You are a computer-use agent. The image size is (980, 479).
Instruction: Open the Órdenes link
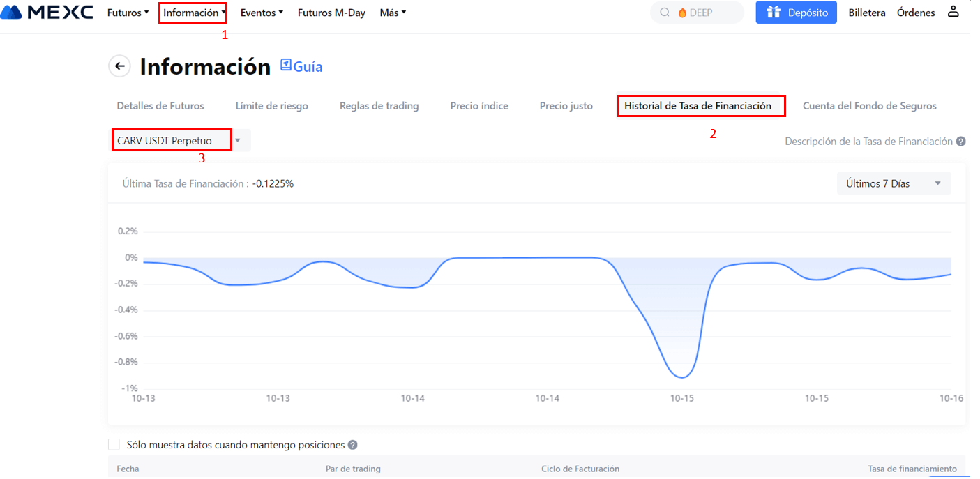pyautogui.click(x=916, y=13)
